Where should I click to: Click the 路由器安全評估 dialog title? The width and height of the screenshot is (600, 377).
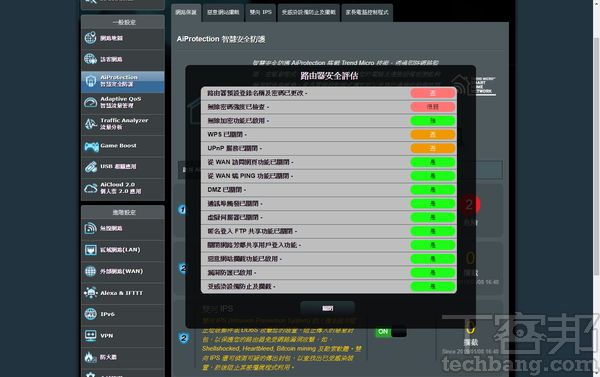(x=329, y=76)
